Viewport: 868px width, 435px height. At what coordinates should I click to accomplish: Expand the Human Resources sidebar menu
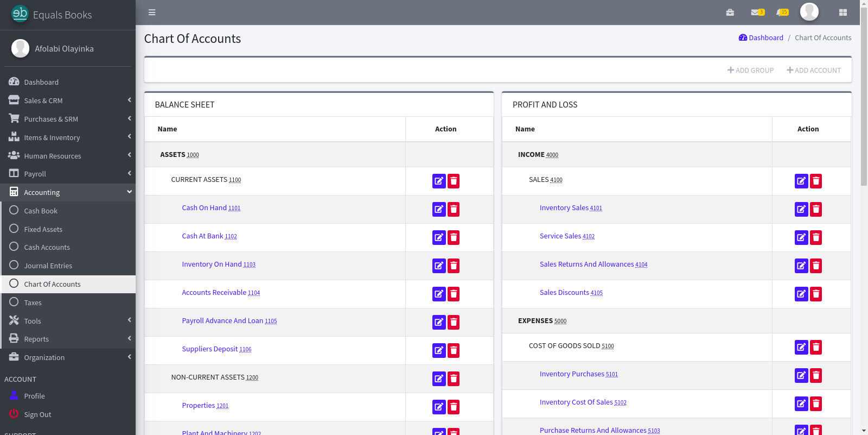pos(68,156)
